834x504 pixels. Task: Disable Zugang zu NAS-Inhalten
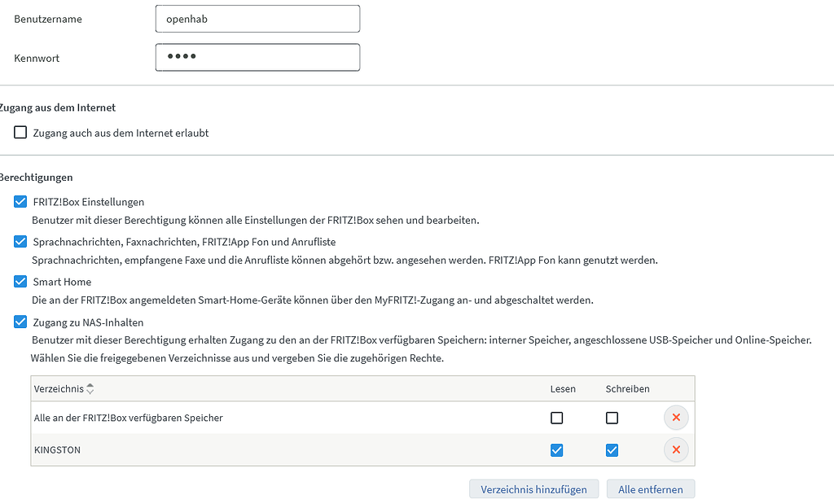point(20,321)
